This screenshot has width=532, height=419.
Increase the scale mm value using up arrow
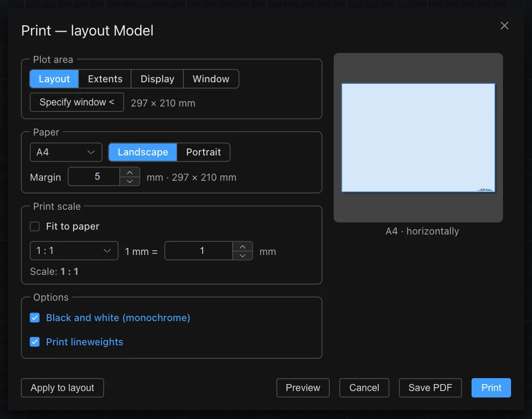(242, 247)
